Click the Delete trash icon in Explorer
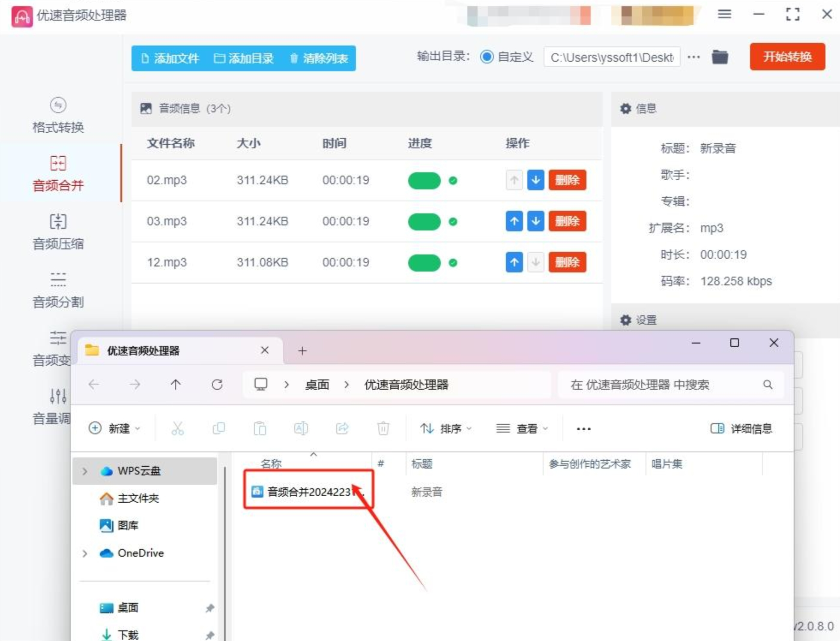Screen dimensions: 840x641 [x=383, y=428]
